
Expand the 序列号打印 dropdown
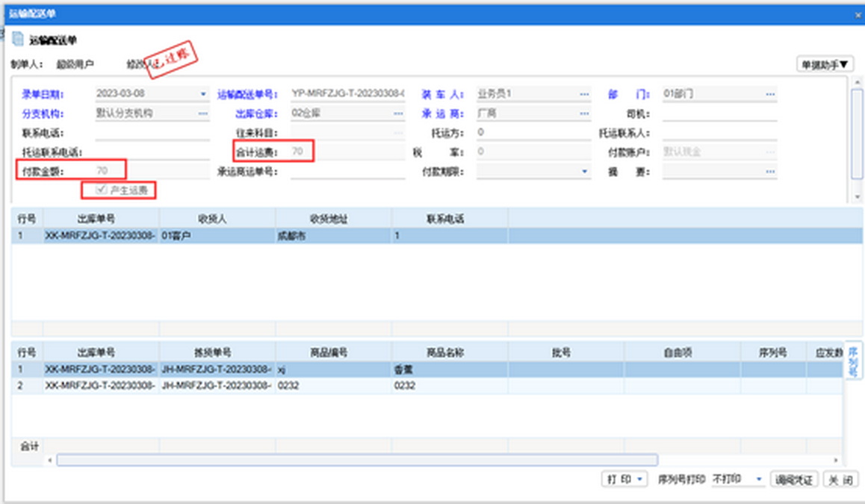click(760, 479)
